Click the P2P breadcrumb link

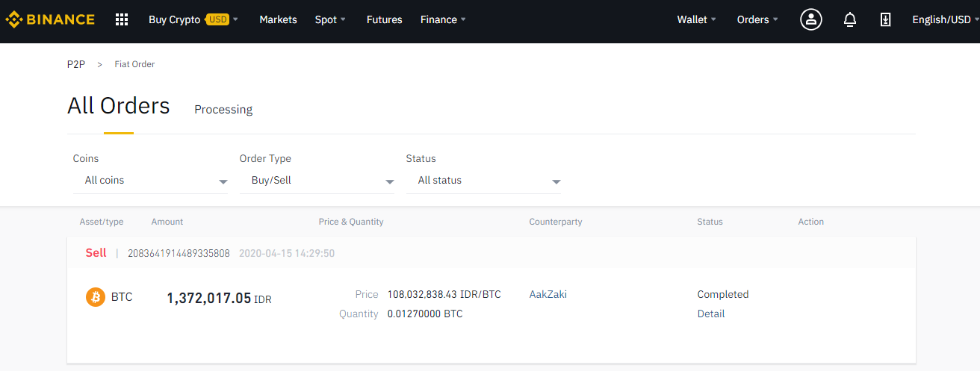click(x=76, y=64)
